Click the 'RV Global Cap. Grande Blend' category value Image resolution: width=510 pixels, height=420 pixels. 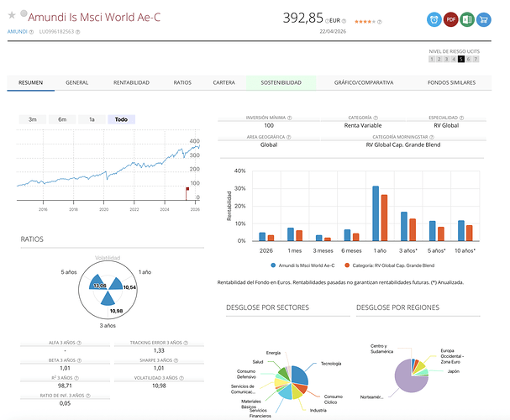403,144
